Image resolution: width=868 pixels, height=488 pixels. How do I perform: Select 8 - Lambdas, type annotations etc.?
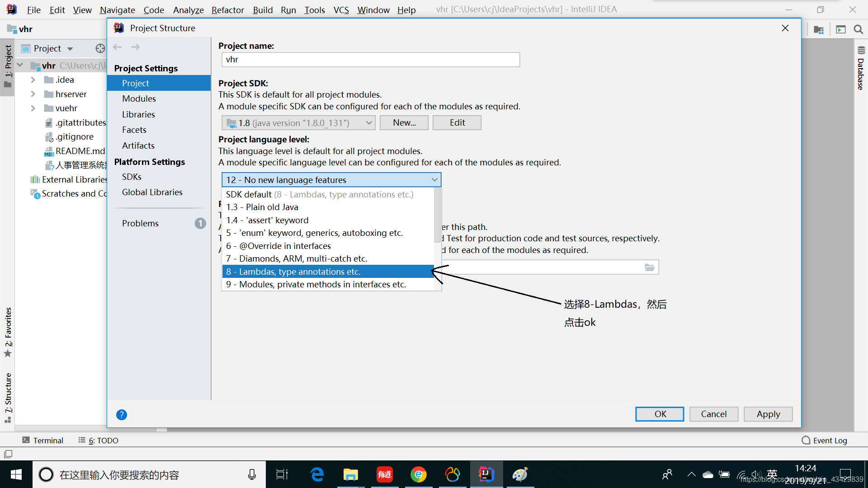(x=328, y=272)
